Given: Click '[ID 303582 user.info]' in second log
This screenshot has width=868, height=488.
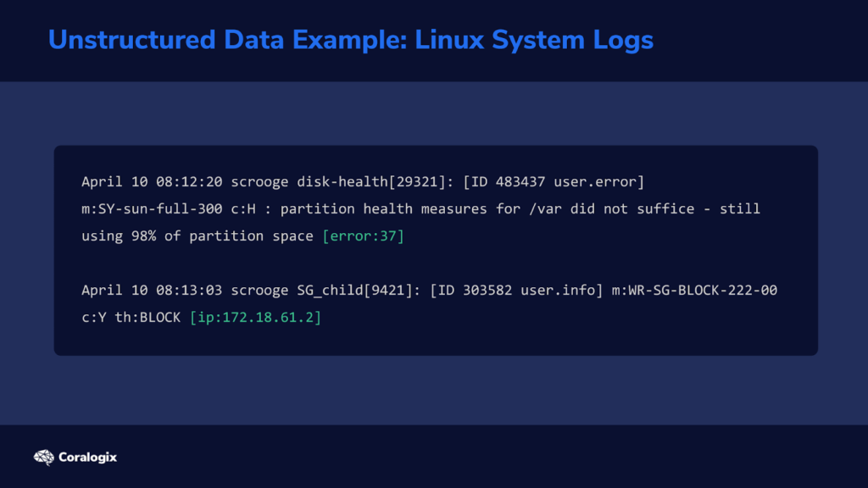Looking at the screenshot, I should tap(516, 291).
